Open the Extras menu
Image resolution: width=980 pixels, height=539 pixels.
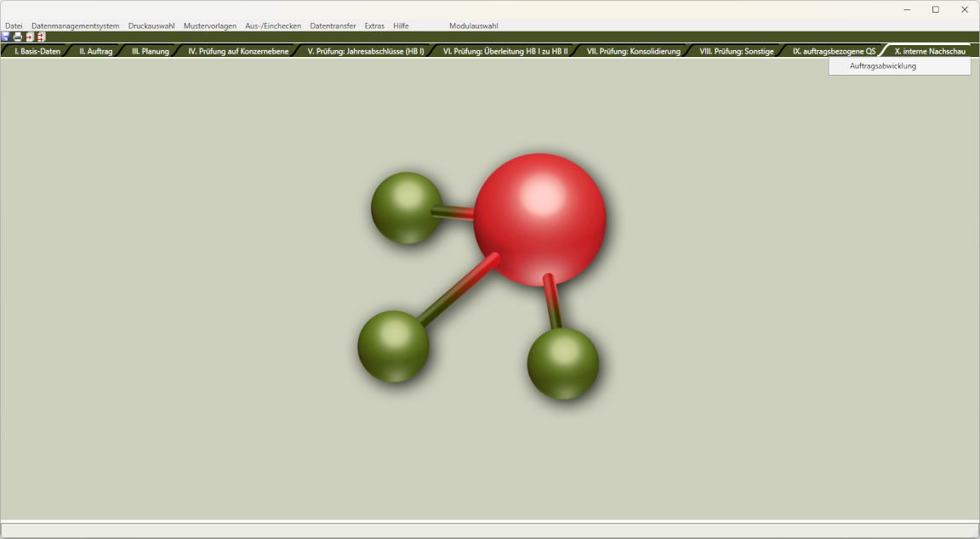coord(374,26)
